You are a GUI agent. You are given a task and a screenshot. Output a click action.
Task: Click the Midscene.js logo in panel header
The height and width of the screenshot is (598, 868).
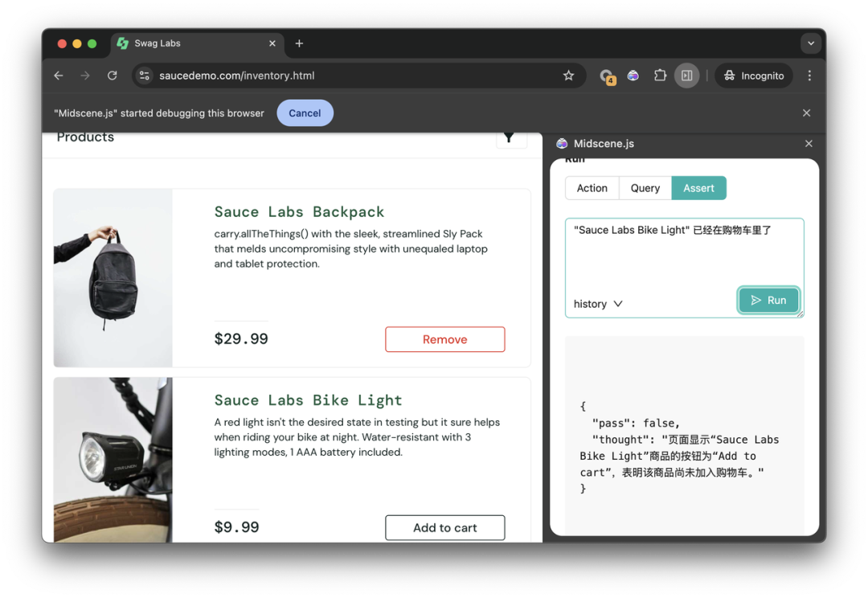[562, 144]
